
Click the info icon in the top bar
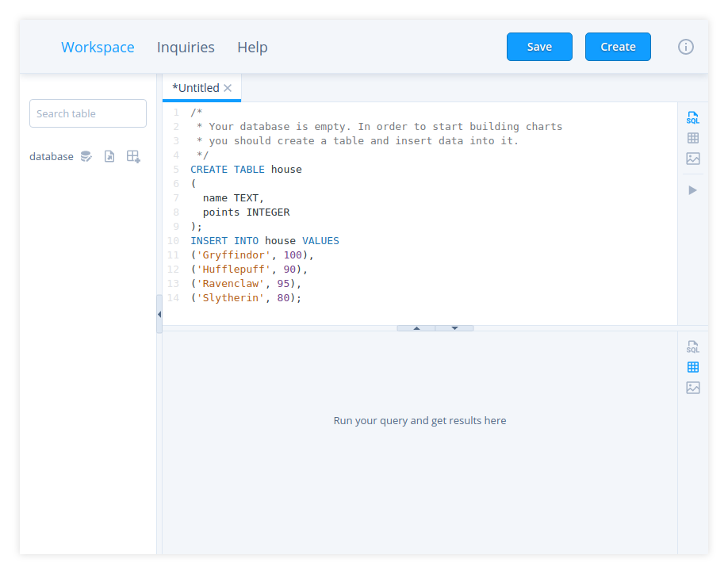(x=685, y=47)
